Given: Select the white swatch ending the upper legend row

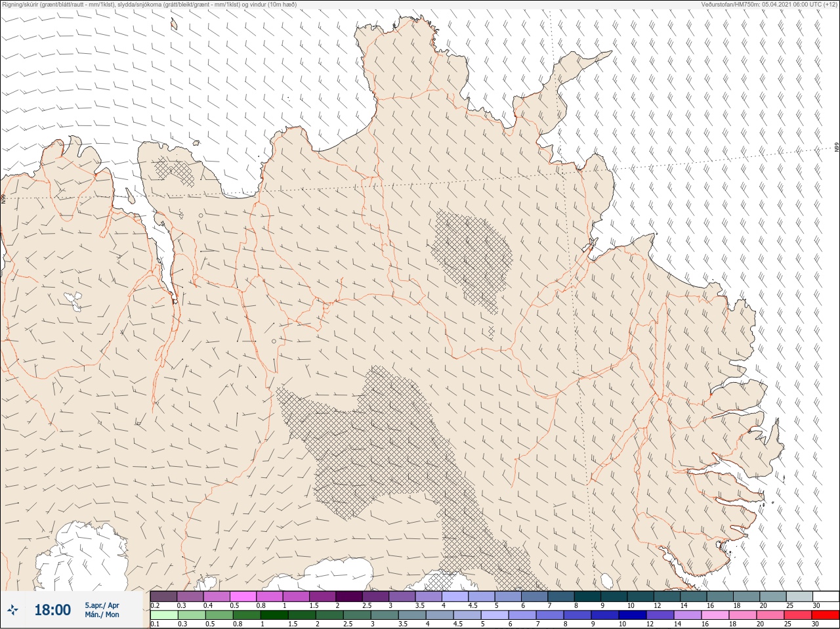Looking at the screenshot, I should [826, 596].
